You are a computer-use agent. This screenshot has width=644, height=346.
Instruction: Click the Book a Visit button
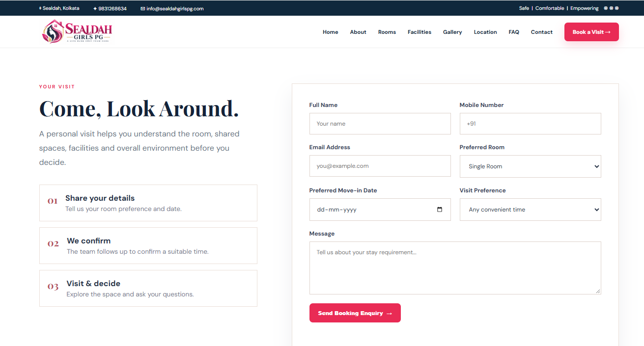click(591, 32)
